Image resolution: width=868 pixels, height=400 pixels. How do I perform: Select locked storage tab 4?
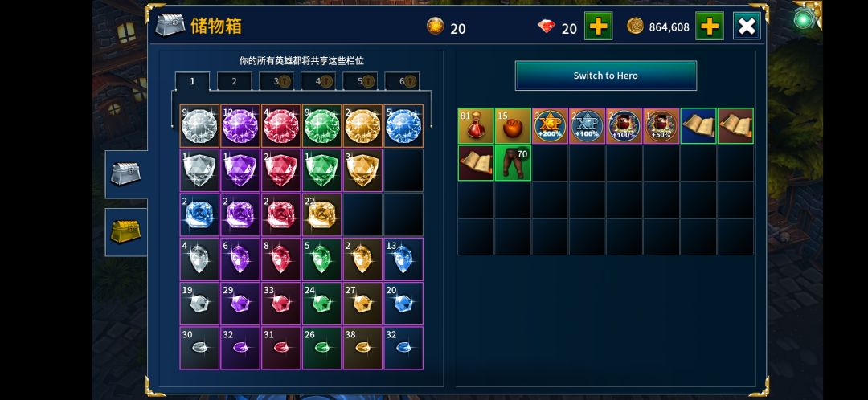click(x=318, y=81)
